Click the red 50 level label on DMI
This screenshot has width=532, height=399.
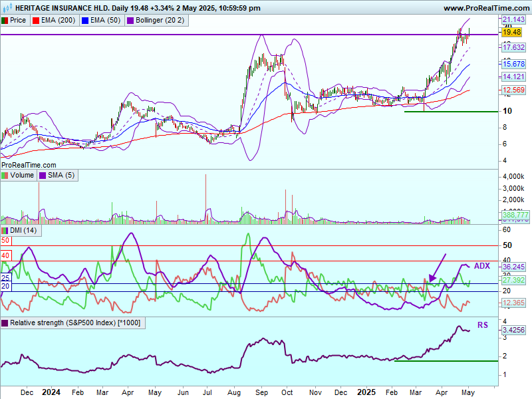click(x=5, y=240)
